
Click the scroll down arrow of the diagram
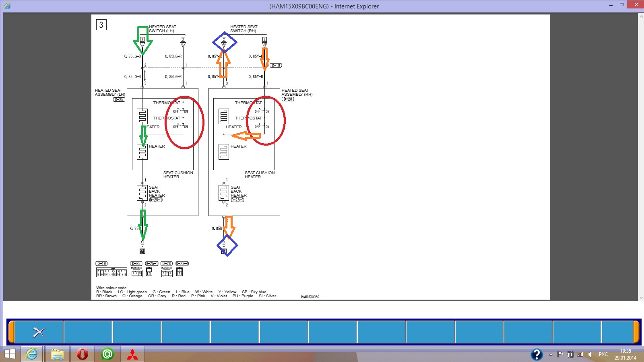coord(641,298)
